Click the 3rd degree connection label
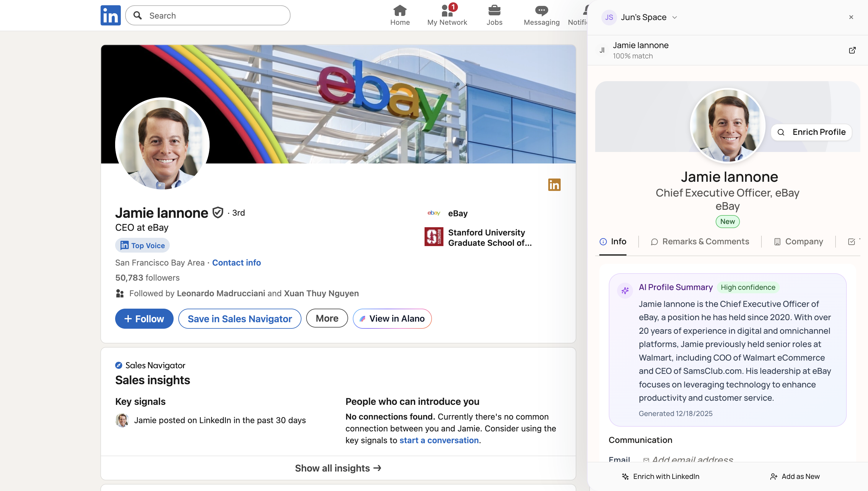868x491 pixels. pos(238,213)
